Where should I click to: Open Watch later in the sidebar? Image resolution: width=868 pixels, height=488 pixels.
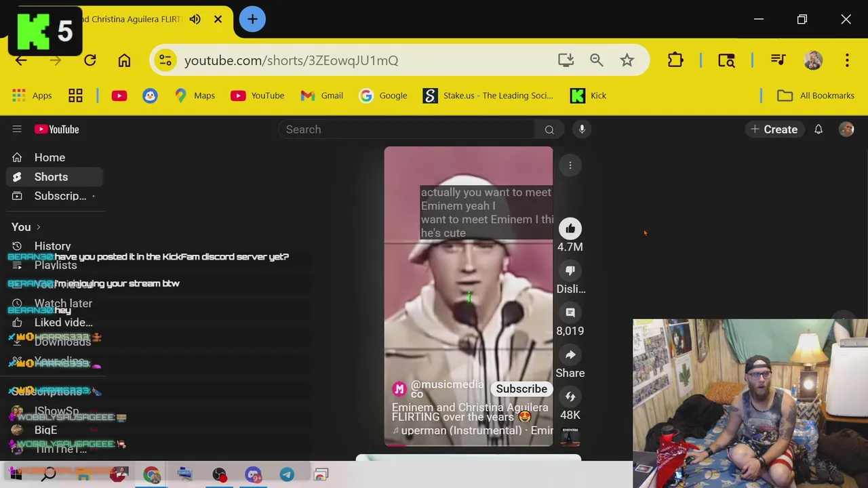point(54,304)
